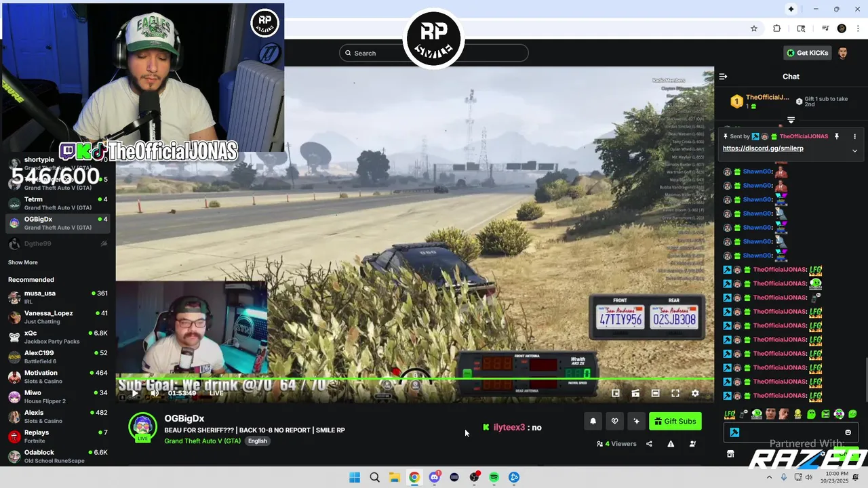Jump to LIVE in player
This screenshot has height=488, width=868.
coord(216,393)
